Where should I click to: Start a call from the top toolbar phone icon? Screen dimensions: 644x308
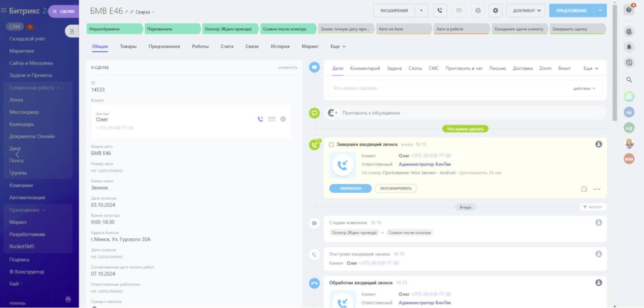pyautogui.click(x=440, y=10)
